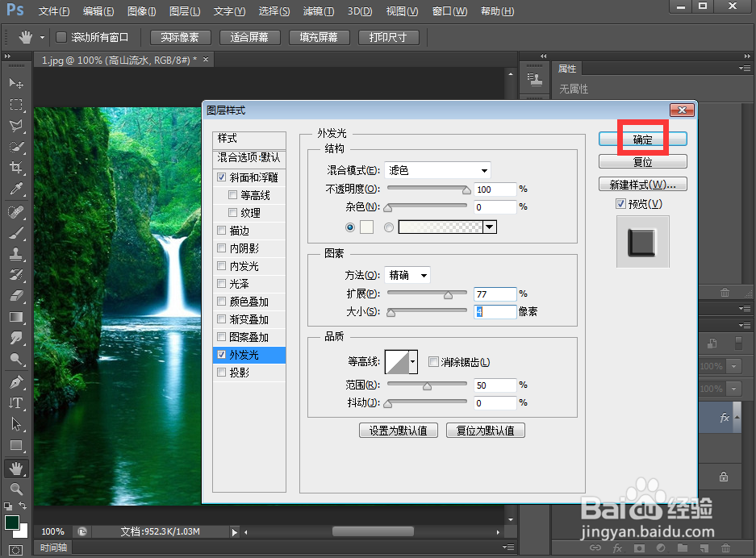Screen dimensions: 756x558
Task: 点击红框标注的「确定」按钮
Action: point(642,138)
